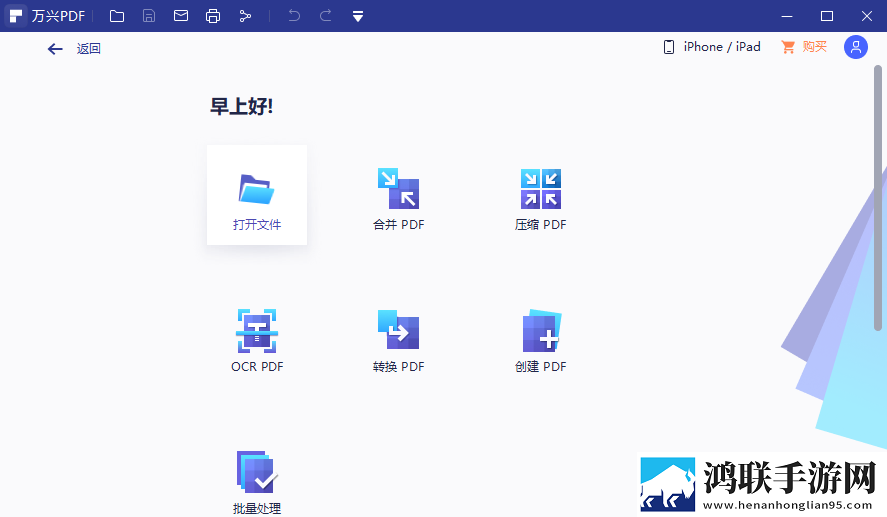Screen dimensions: 887x517
Task: Go back with the 返回 arrow
Action: [x=55, y=49]
